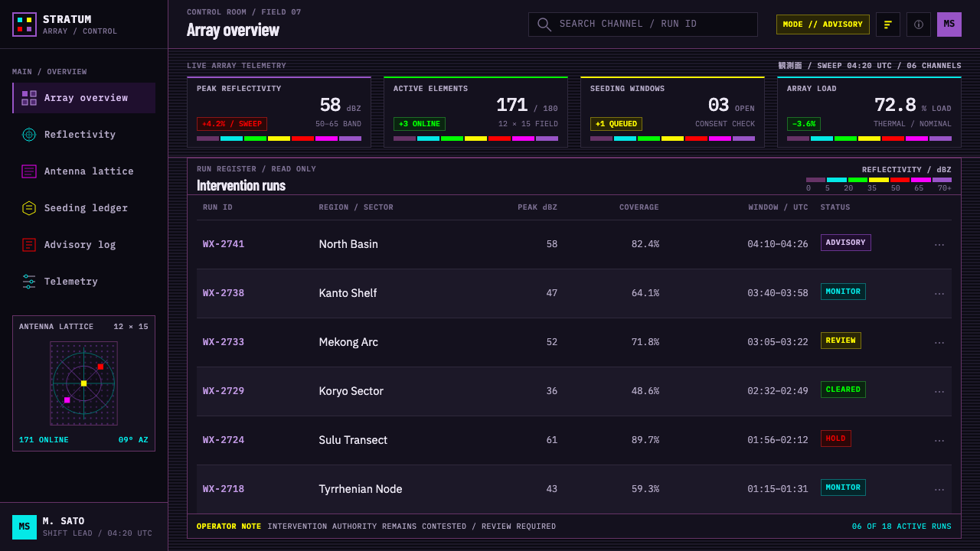Select the Cleared badge on Koryo Sector

[843, 390]
